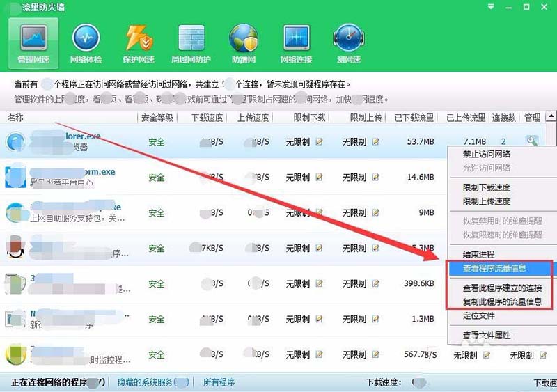
Task: Edit the upload limit for the second program row
Action: pyautogui.click(x=376, y=178)
